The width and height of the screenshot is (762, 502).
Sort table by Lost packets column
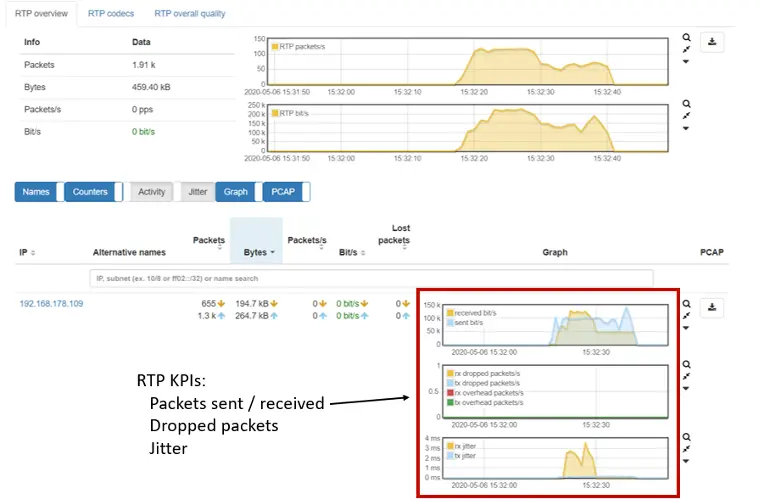tap(395, 236)
